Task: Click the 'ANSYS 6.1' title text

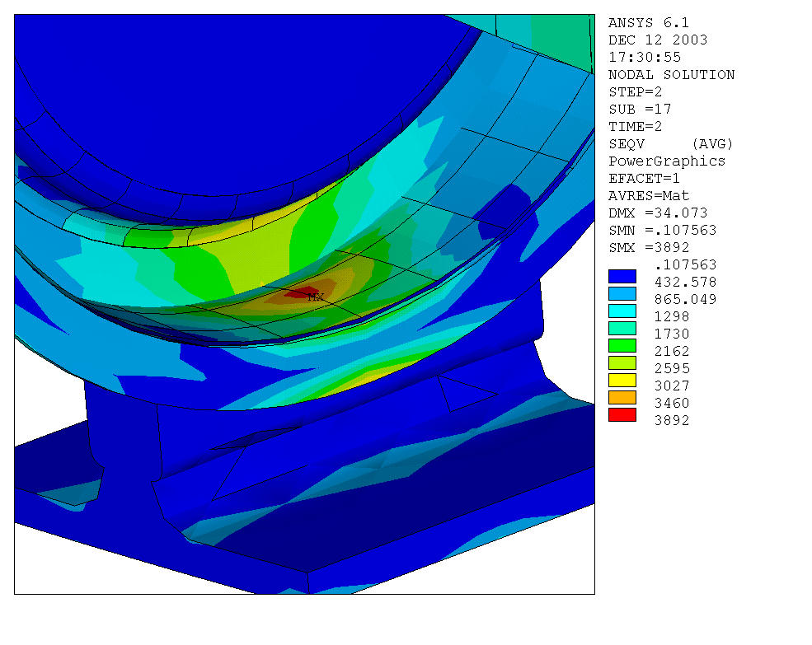Action: coord(648,23)
